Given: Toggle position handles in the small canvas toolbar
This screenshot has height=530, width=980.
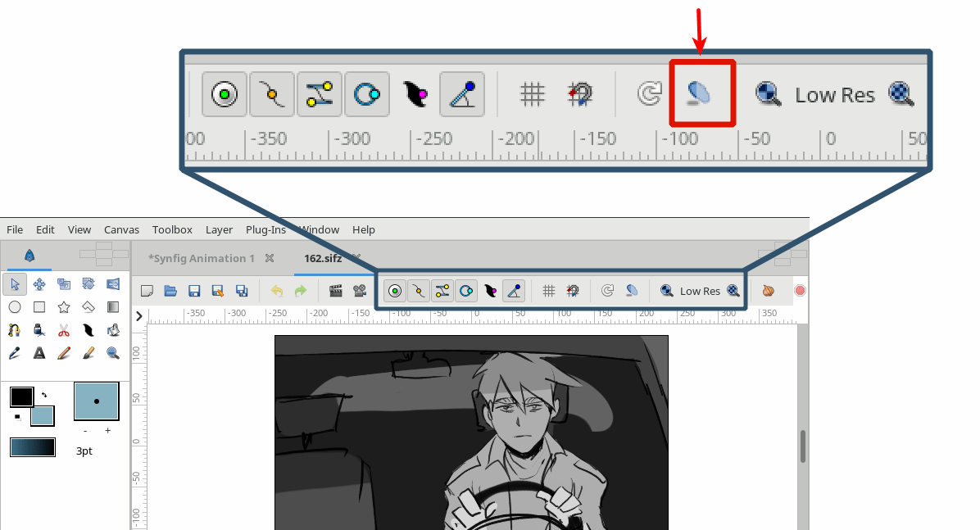Looking at the screenshot, I should click(x=394, y=291).
